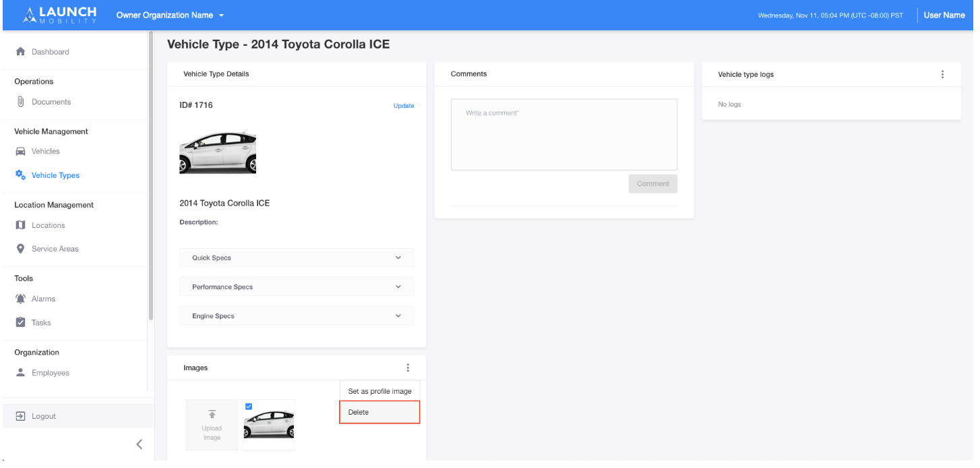This screenshot has width=980, height=468.
Task: Go to Dashboard in the sidebar
Action: click(x=50, y=52)
